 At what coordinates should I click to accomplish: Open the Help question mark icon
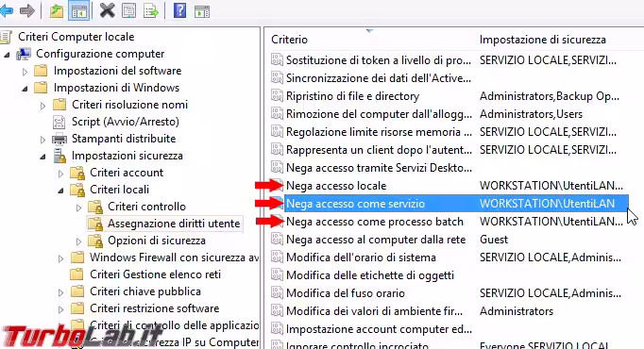click(x=180, y=10)
